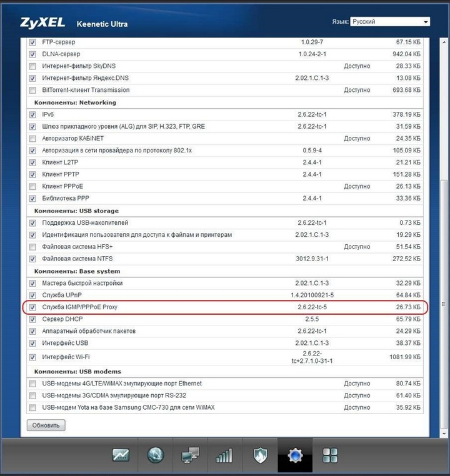
Task: Enable the BitTorrent-client Transmission checkbox
Action: [32, 90]
